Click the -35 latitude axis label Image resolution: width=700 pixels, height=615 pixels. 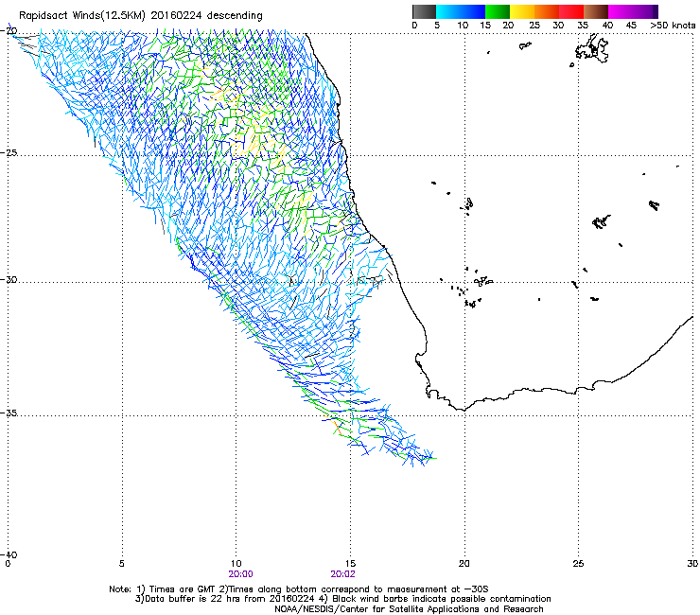(x=9, y=413)
